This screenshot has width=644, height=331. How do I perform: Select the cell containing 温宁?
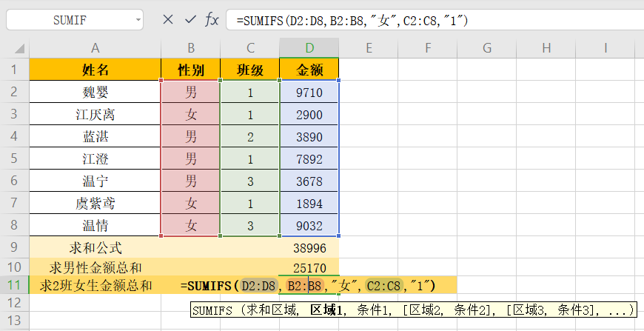95,181
